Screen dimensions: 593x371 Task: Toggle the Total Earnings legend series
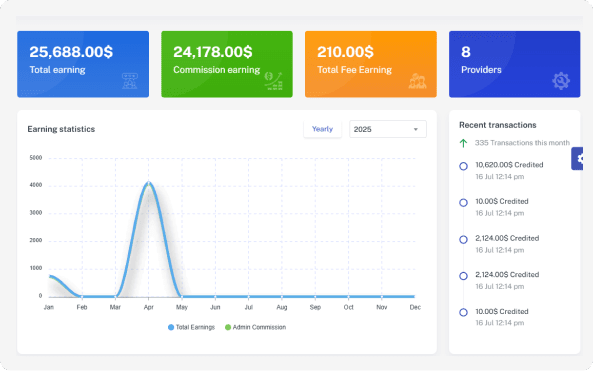(191, 327)
